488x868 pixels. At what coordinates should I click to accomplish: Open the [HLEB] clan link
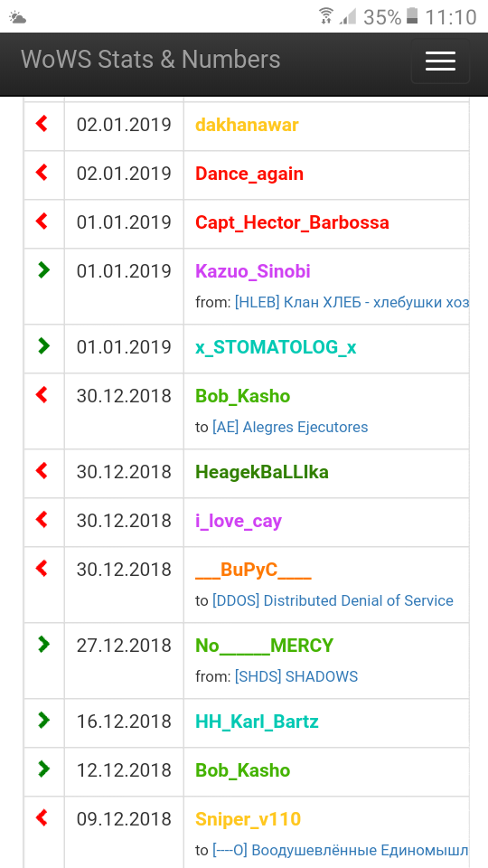click(x=352, y=303)
